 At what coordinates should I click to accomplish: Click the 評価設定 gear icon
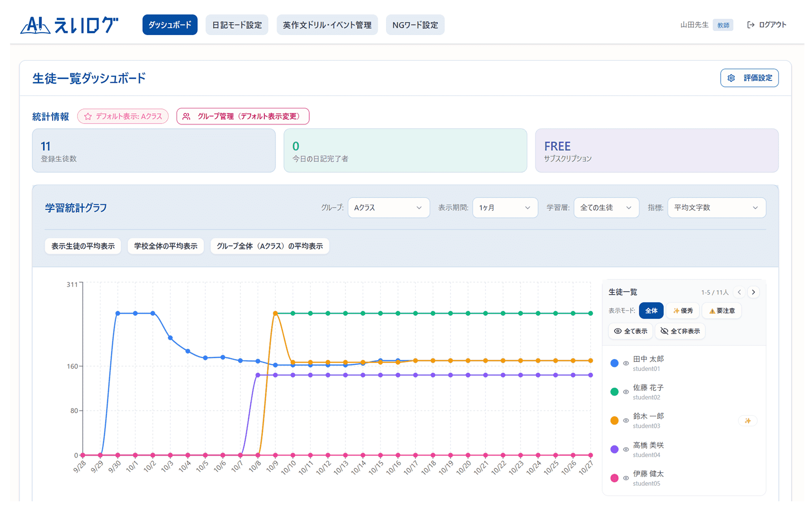click(x=731, y=78)
